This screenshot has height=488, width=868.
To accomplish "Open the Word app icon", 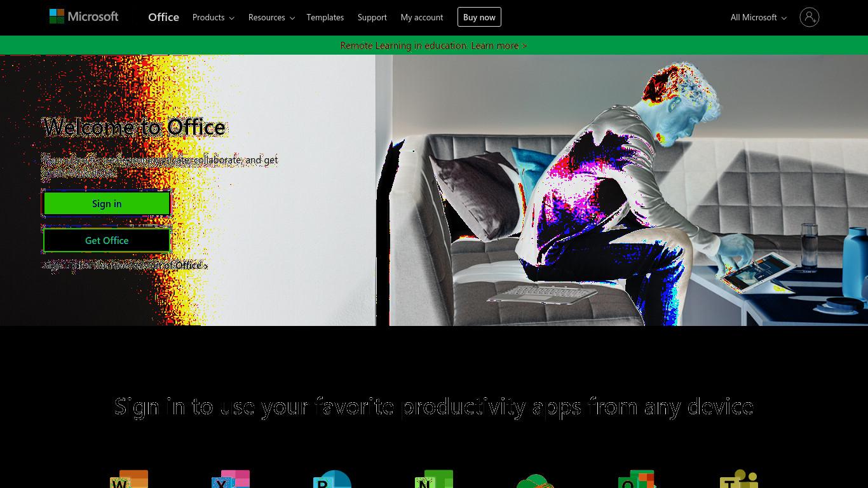I will click(129, 479).
